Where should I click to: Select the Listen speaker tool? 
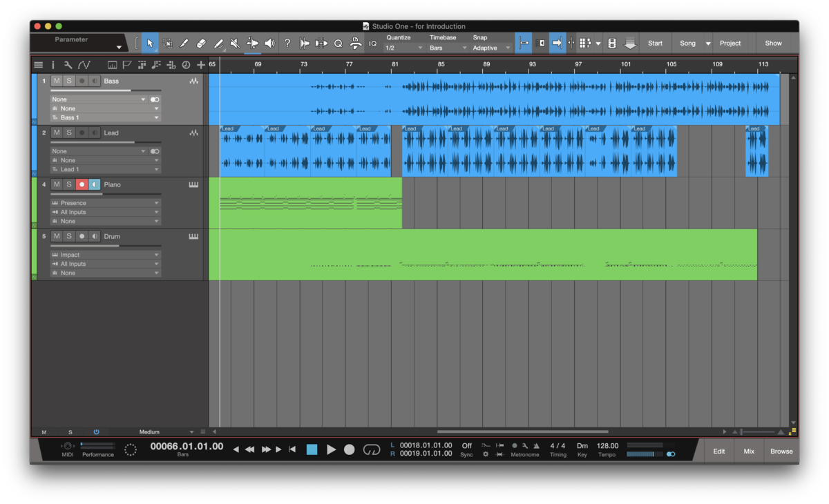coord(269,43)
